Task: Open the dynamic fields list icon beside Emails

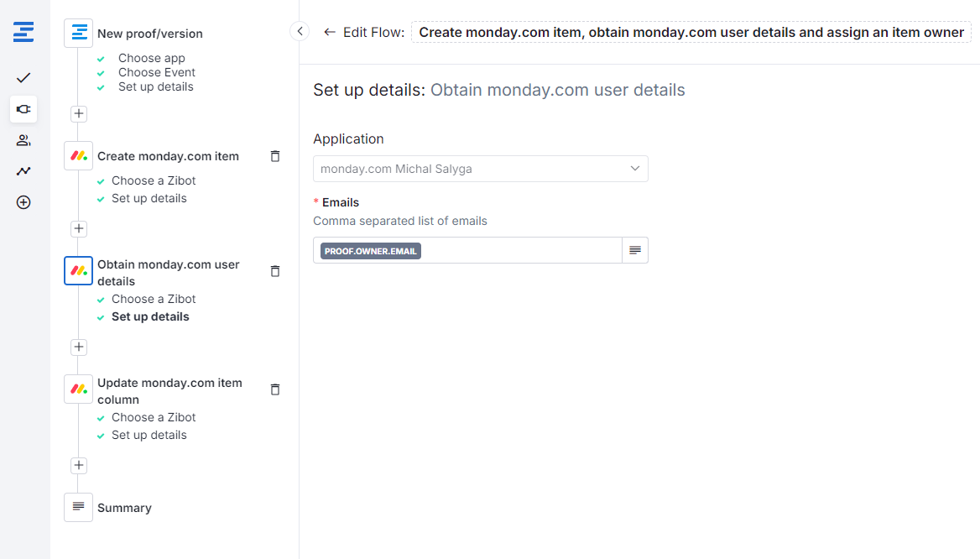Action: pyautogui.click(x=635, y=250)
